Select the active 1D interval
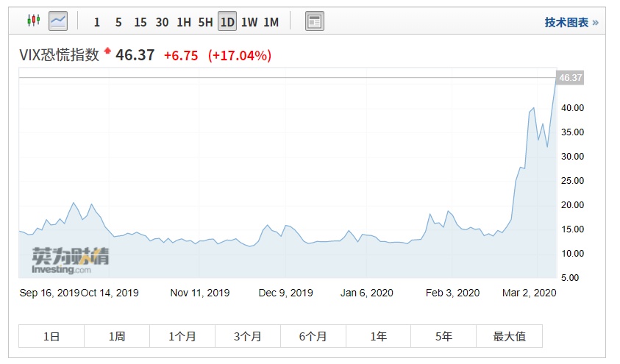The image size is (620, 364). click(x=227, y=22)
